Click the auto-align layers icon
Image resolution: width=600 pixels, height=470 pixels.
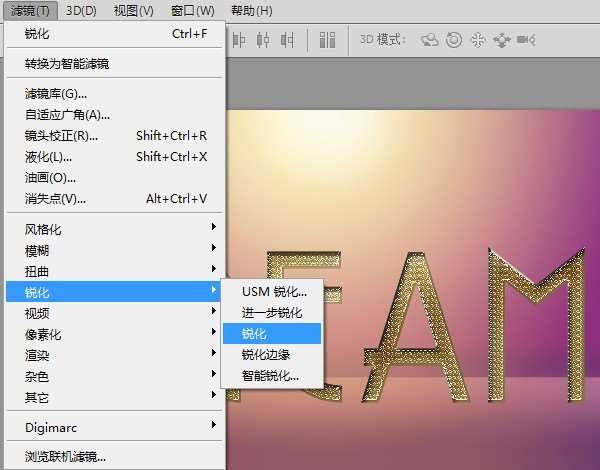(327, 40)
